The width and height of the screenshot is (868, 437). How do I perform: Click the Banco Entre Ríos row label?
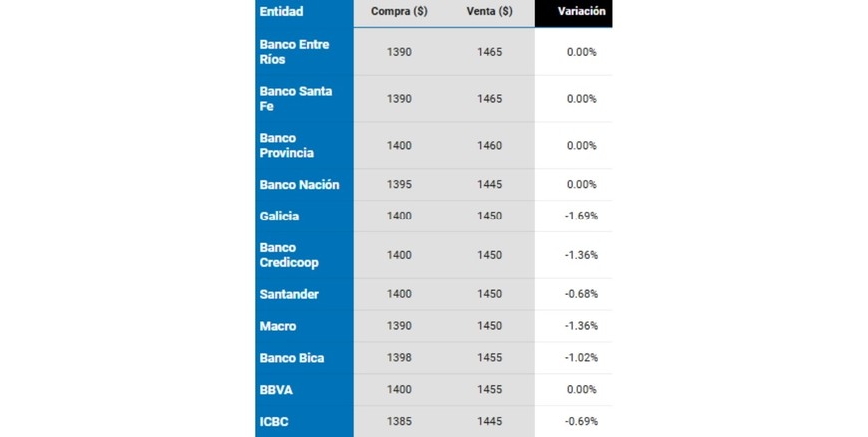point(294,52)
